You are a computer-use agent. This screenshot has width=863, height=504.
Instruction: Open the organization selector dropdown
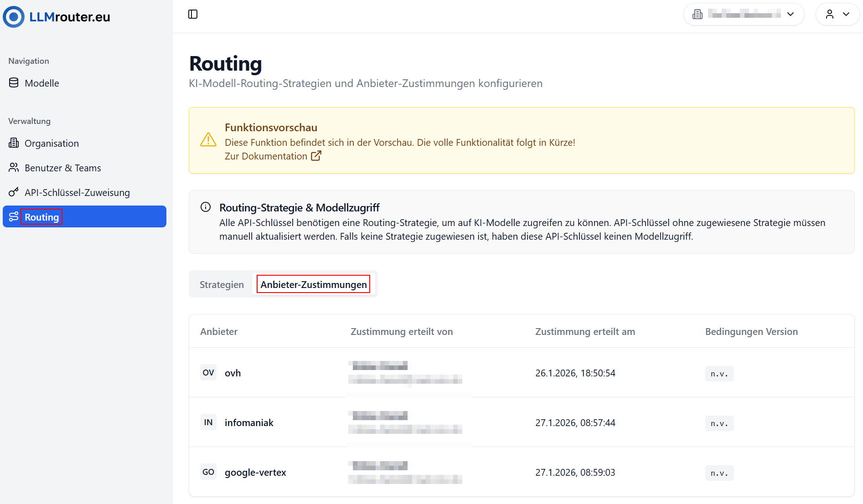click(744, 14)
